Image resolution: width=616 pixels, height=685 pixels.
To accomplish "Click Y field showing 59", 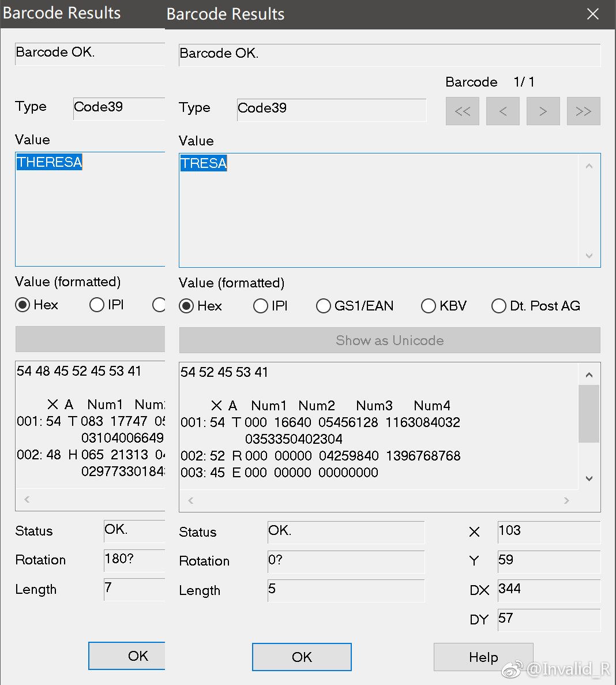I will tap(549, 562).
